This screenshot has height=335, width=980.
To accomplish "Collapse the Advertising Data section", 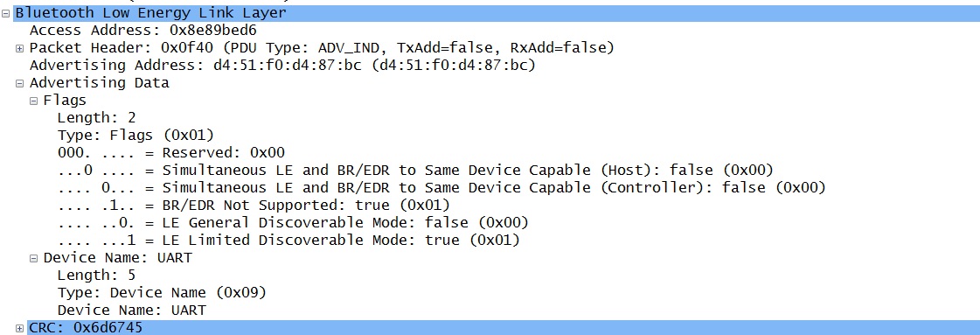I will click(19, 83).
